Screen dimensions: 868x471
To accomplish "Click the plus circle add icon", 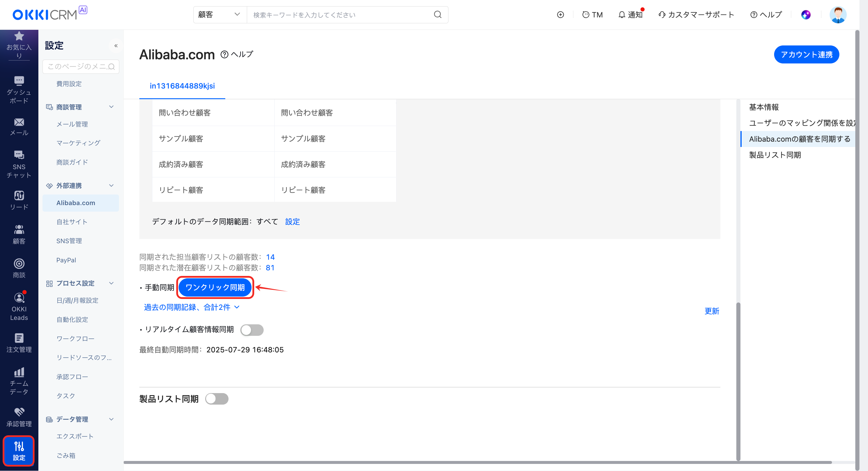I will pyautogui.click(x=560, y=14).
